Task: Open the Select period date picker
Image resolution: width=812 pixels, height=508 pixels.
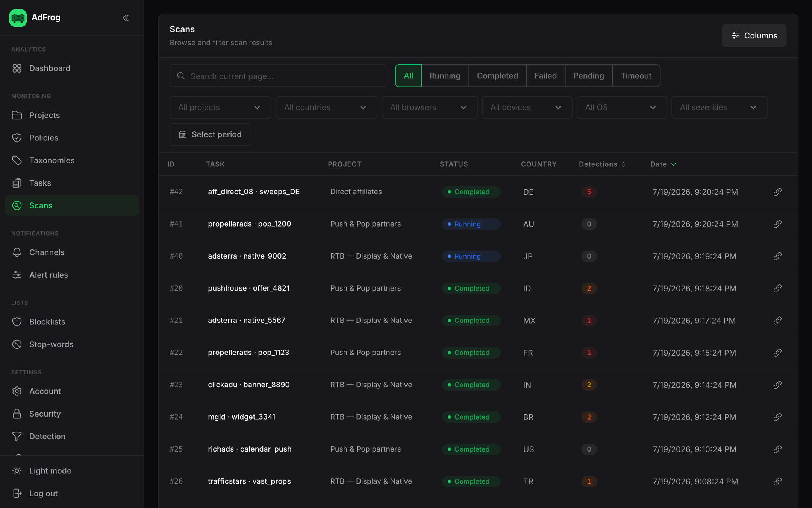Action: click(x=210, y=134)
